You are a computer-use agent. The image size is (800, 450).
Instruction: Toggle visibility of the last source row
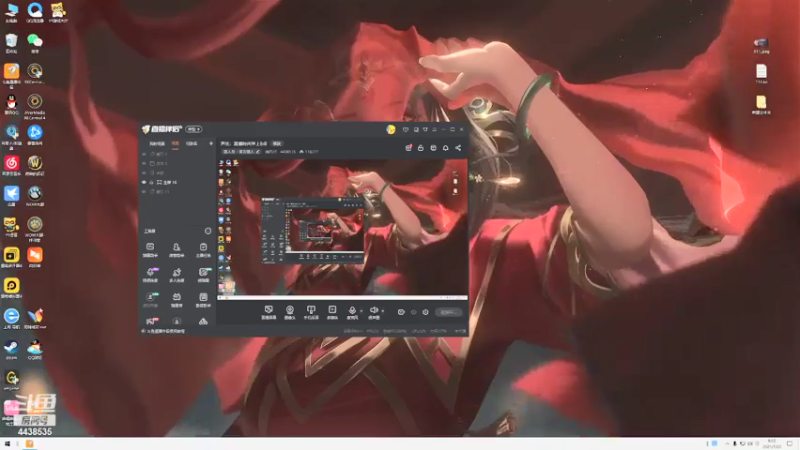pos(144,192)
